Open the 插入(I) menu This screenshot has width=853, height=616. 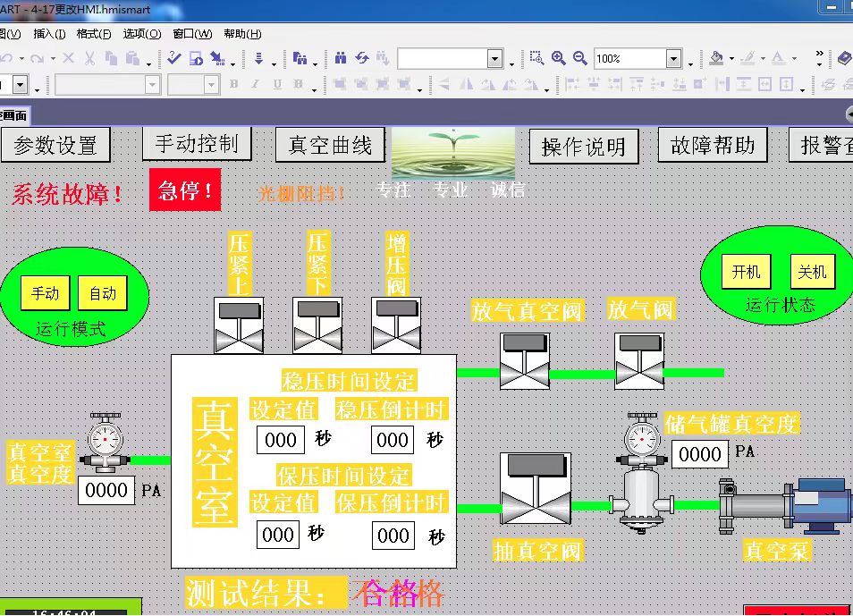tap(49, 34)
